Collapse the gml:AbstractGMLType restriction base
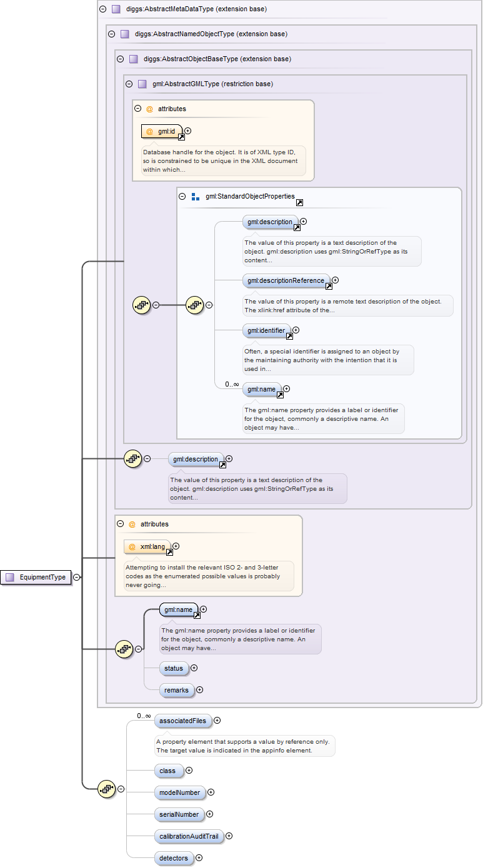This screenshot has width=483, height=868. click(129, 84)
